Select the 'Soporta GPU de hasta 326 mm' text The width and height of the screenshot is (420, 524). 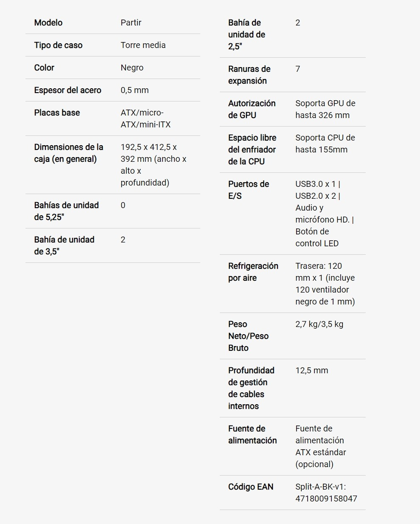pos(325,109)
